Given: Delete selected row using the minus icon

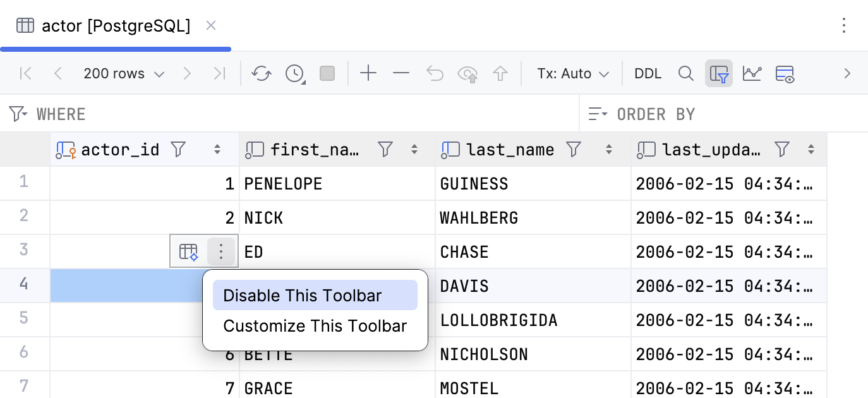Looking at the screenshot, I should 401,73.
